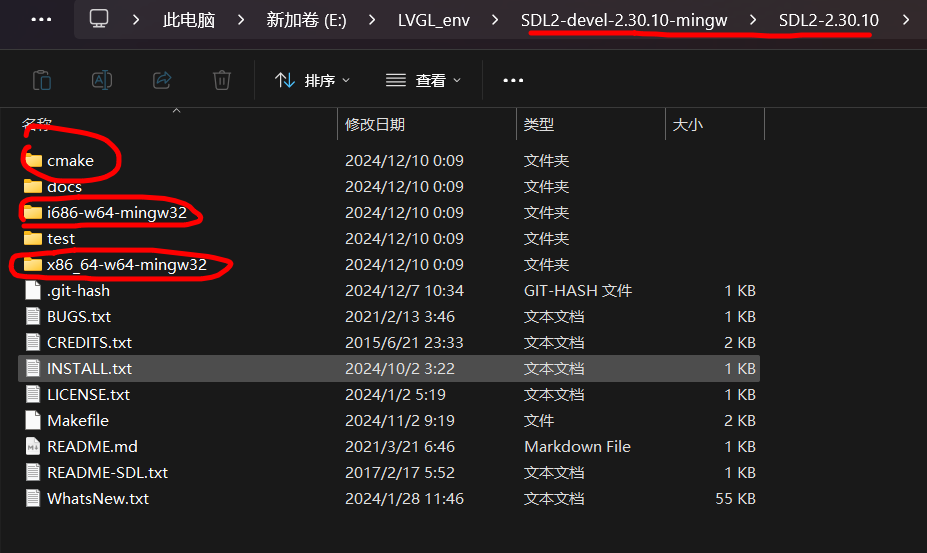Click the 2017/2/17 5:52 date cell
Screen dimensions: 927x553
coord(400,473)
